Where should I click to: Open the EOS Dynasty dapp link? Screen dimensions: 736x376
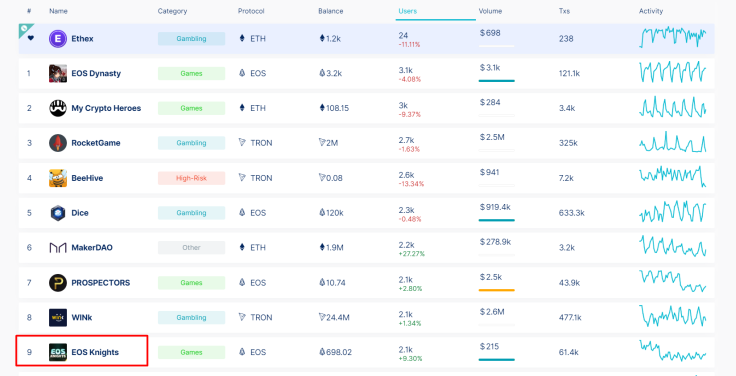tap(96, 74)
